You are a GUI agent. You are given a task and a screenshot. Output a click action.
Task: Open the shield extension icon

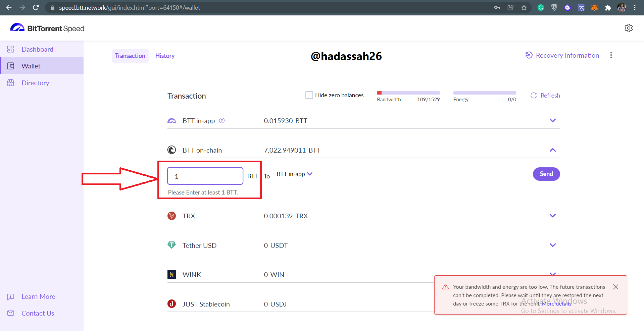[554, 7]
